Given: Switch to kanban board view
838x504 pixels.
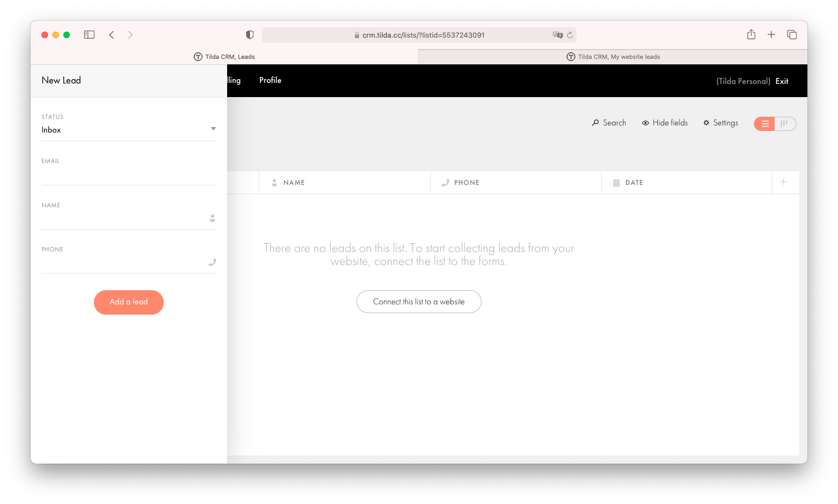Looking at the screenshot, I should coord(785,124).
